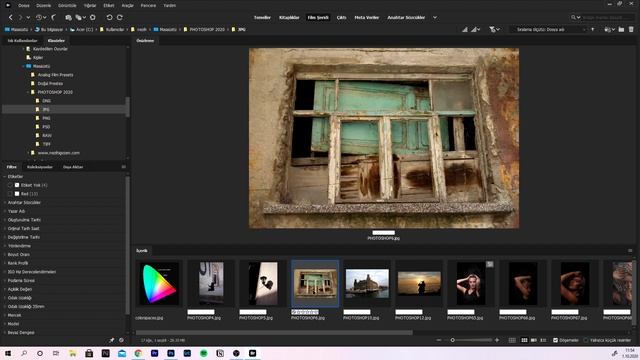640x360 pixels.
Task: Toggle the Döşemeler checkbox
Action: click(555, 340)
